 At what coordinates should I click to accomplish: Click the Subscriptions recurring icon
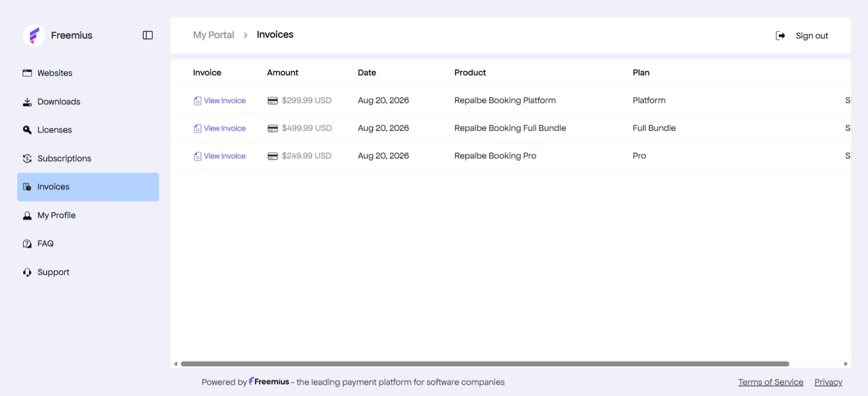27,158
